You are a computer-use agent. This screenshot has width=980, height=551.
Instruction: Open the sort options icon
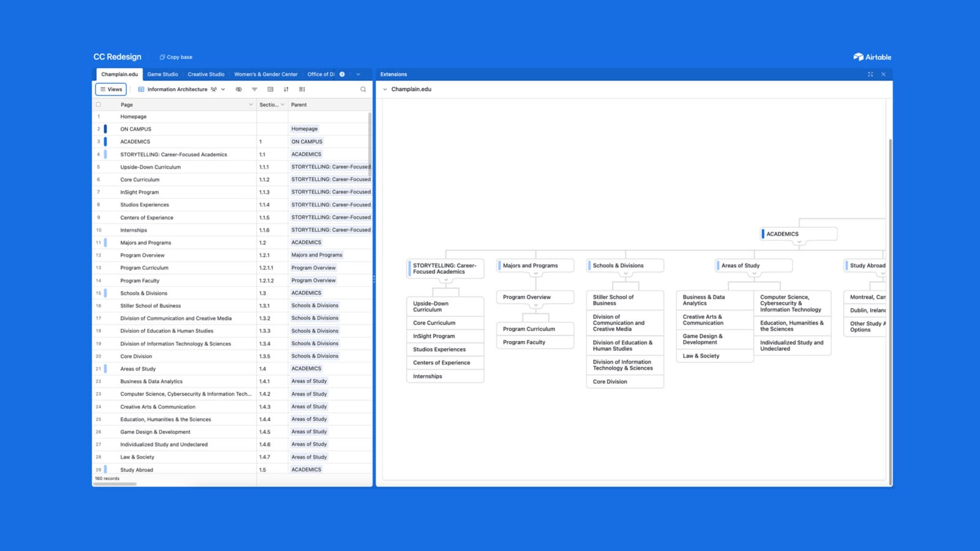click(x=286, y=89)
